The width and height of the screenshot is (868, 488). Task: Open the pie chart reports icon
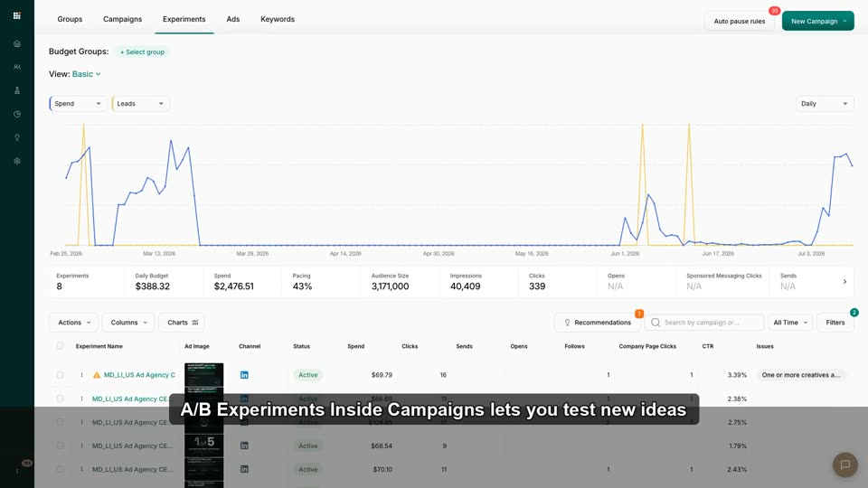point(17,114)
